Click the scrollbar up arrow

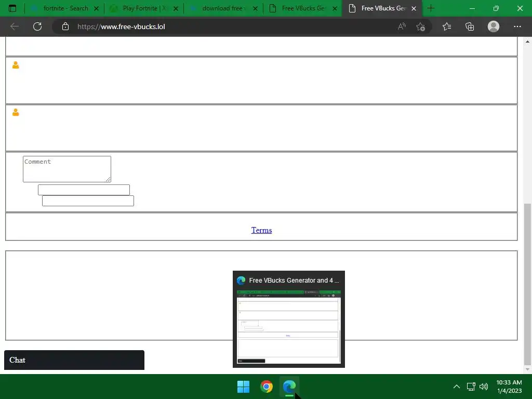(527, 42)
